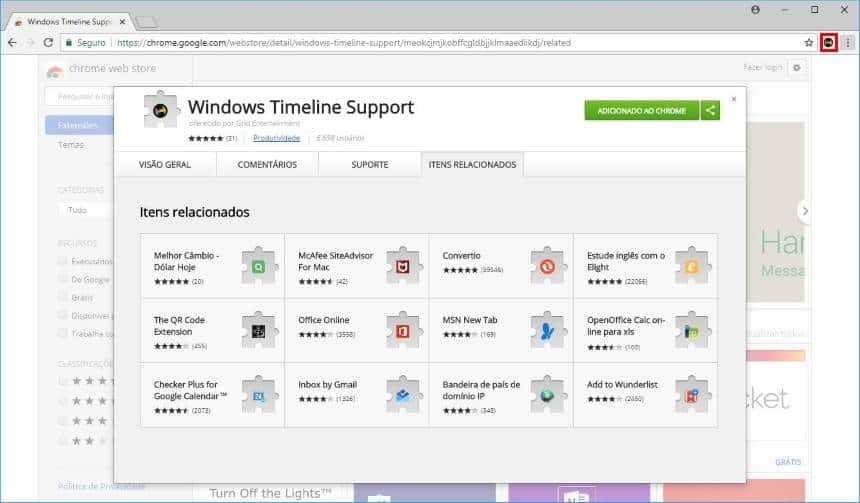This screenshot has width=860, height=503.
Task: Click the Convertio extension icon
Action: pos(548,266)
